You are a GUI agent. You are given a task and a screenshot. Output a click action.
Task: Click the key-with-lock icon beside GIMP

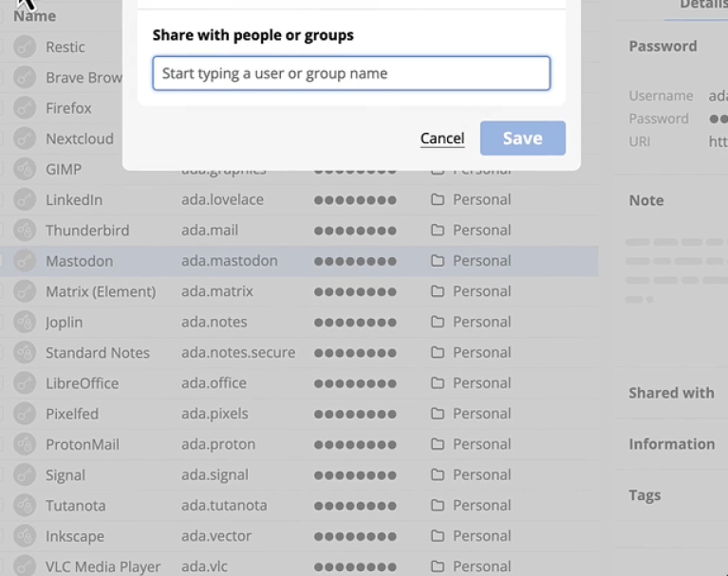[25, 170]
